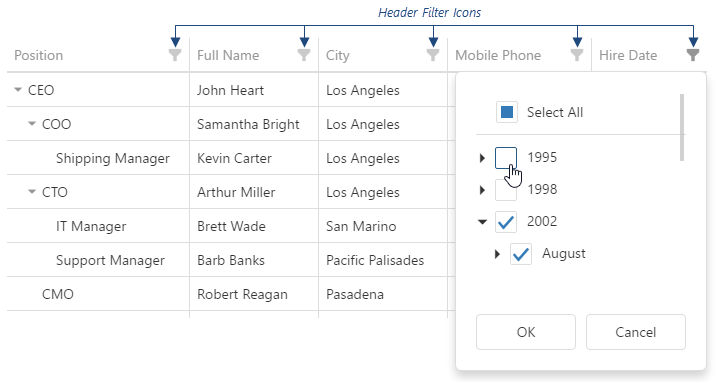The height and width of the screenshot is (382, 720).
Task: Uncheck the August month checkbox
Action: (521, 254)
